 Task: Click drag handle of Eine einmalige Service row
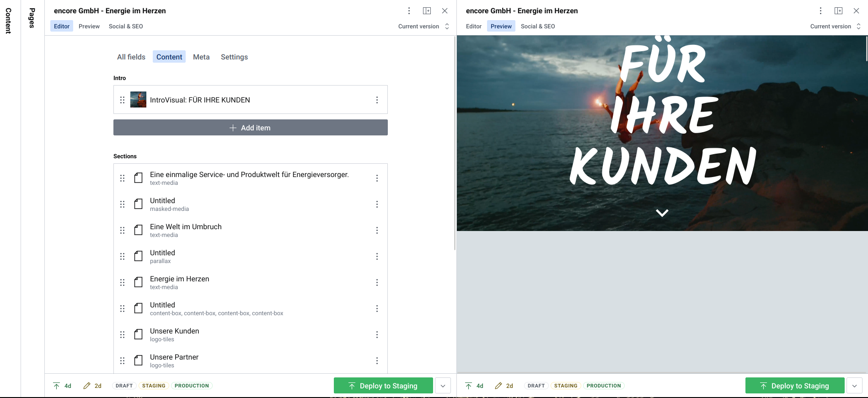tap(122, 178)
